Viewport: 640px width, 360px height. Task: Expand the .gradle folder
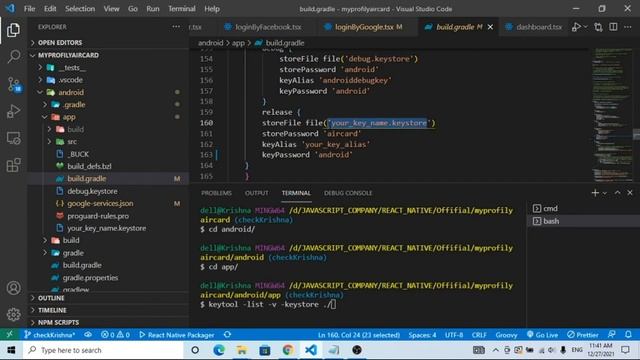point(74,104)
